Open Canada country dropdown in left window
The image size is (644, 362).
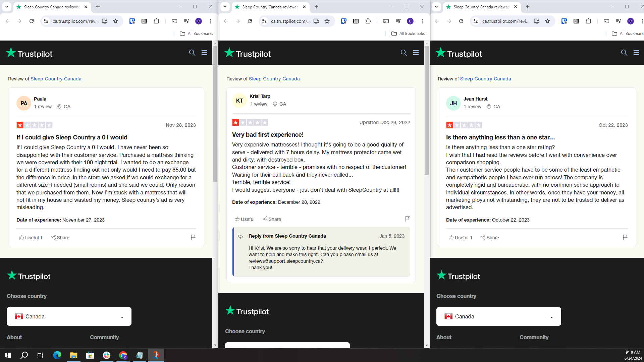pos(69,316)
